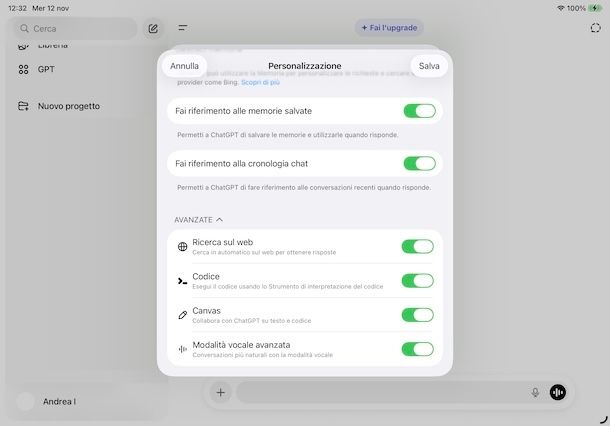The width and height of the screenshot is (610, 426).
Task: Click Salva to save personalization
Action: [429, 66]
